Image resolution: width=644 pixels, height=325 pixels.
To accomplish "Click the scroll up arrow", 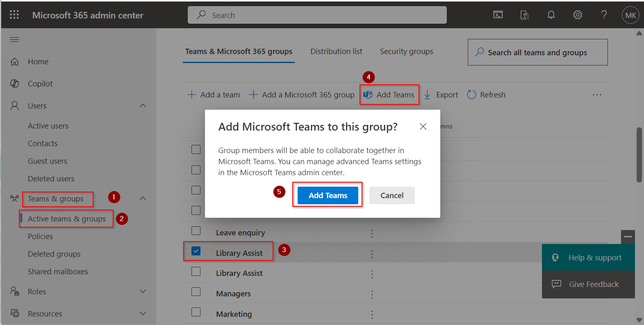I will coord(639,33).
